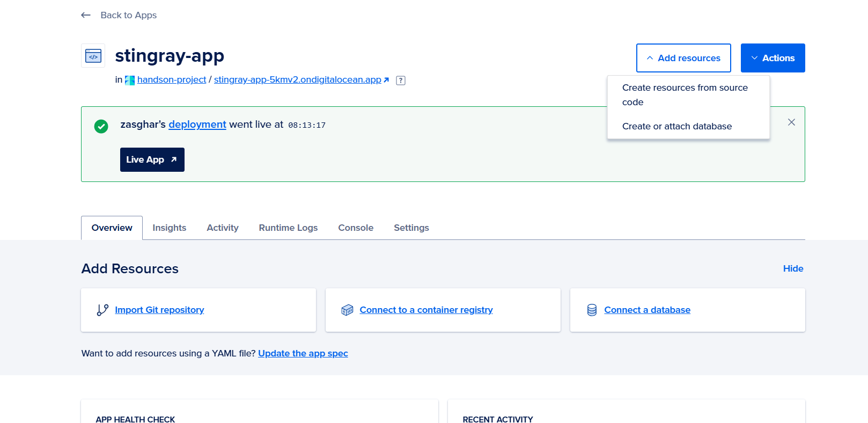Click the APP HEALTH CHECK card heading
The width and height of the screenshot is (868, 423).
135,419
